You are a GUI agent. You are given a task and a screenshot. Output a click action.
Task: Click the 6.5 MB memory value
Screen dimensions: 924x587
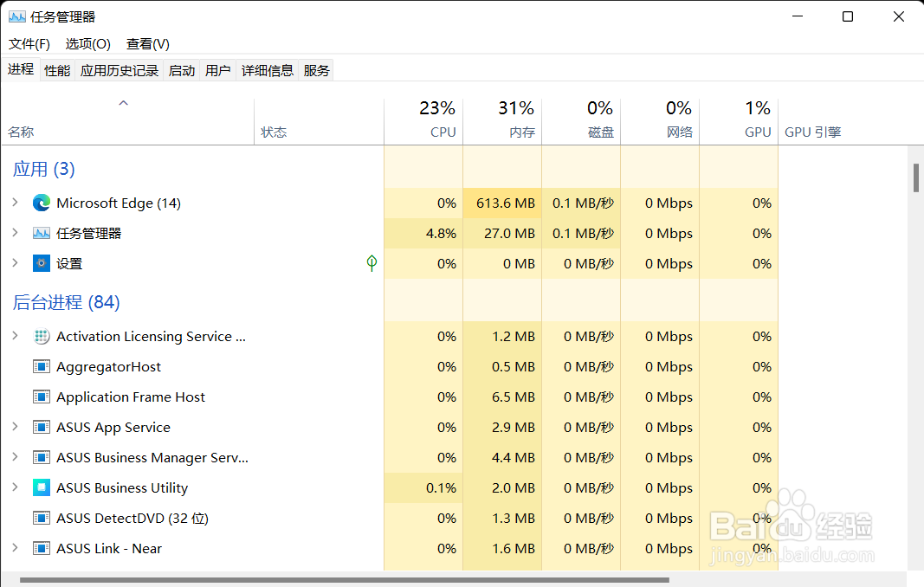[514, 397]
